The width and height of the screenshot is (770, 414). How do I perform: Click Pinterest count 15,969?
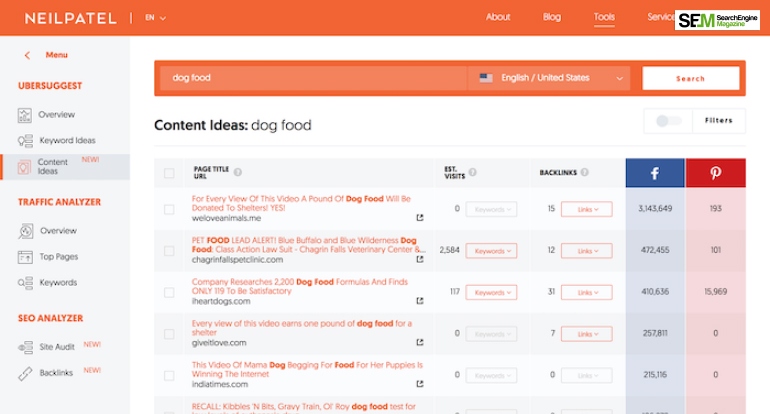715,292
